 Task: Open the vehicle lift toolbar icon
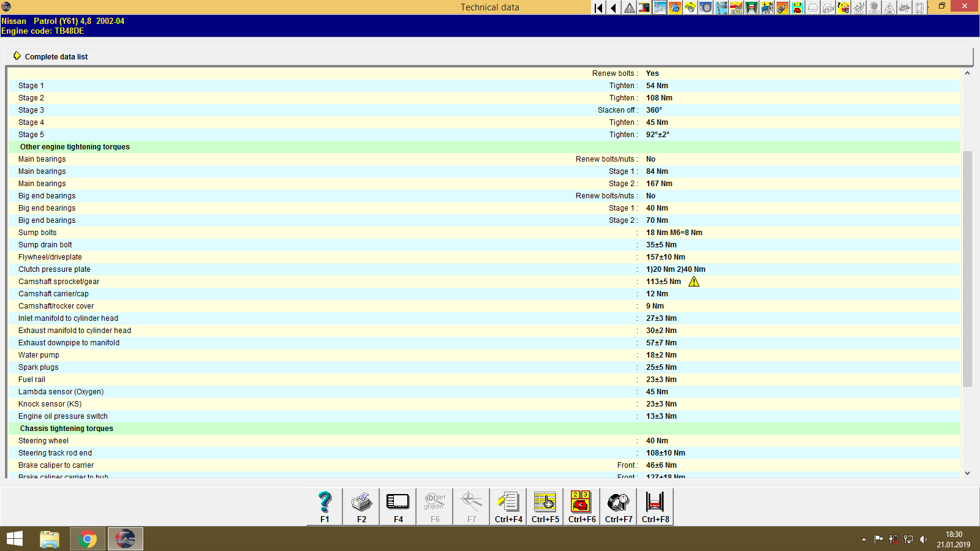751,9
